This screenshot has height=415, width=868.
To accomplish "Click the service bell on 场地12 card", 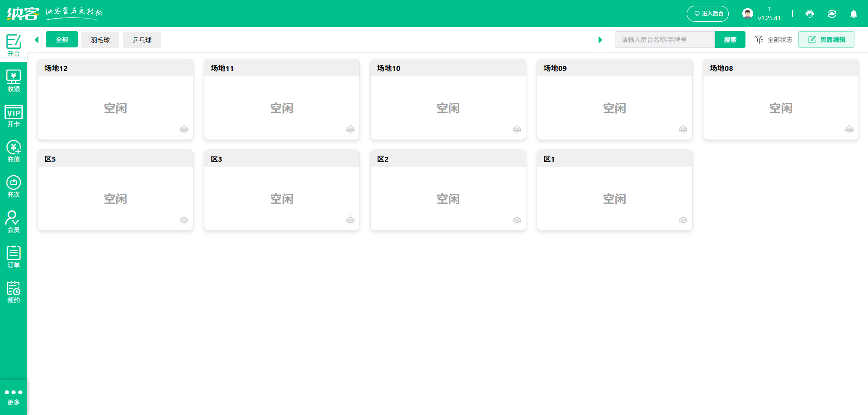I will coord(184,130).
